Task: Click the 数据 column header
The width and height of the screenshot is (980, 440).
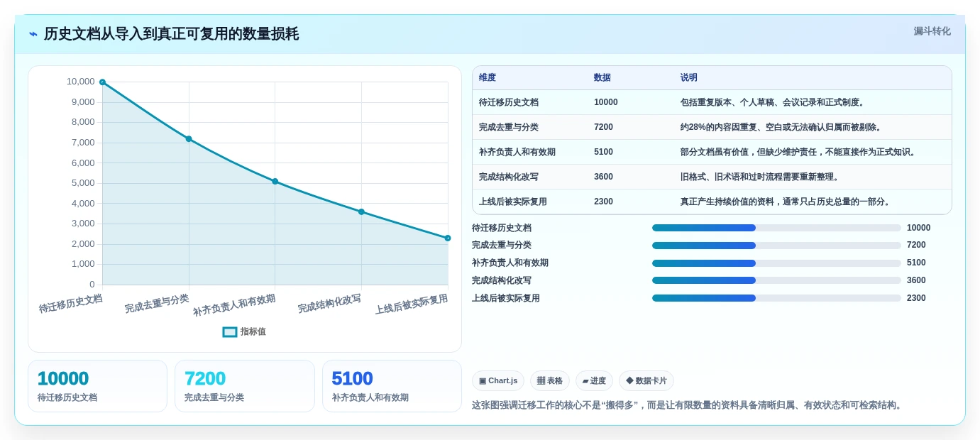Action: (x=602, y=78)
